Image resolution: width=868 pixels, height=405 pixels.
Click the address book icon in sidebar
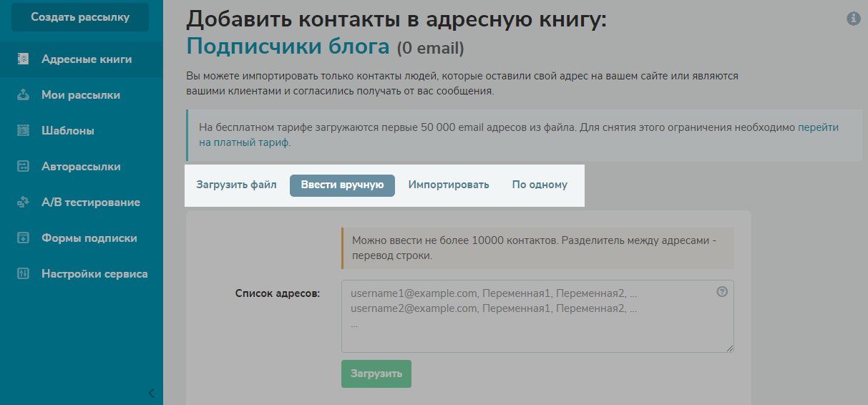(23, 59)
